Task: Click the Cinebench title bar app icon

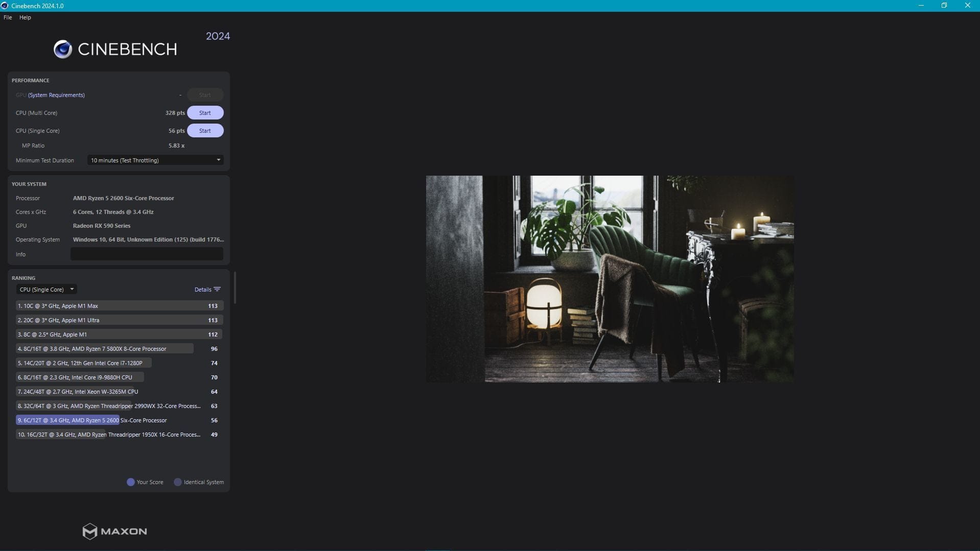Action: click(x=5, y=6)
